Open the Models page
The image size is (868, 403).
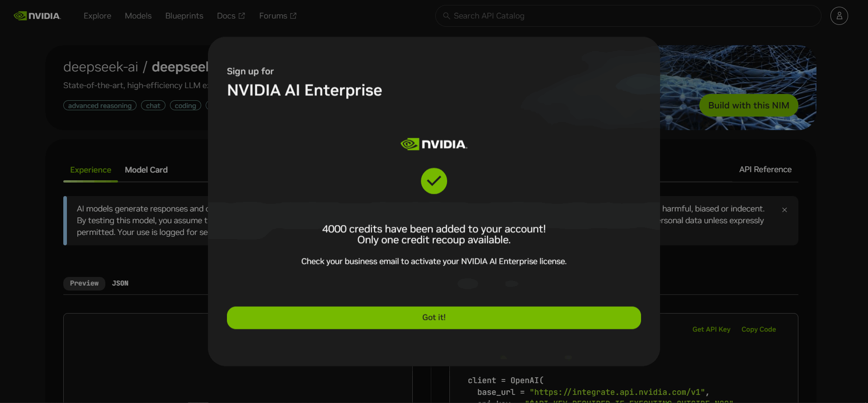coord(138,16)
